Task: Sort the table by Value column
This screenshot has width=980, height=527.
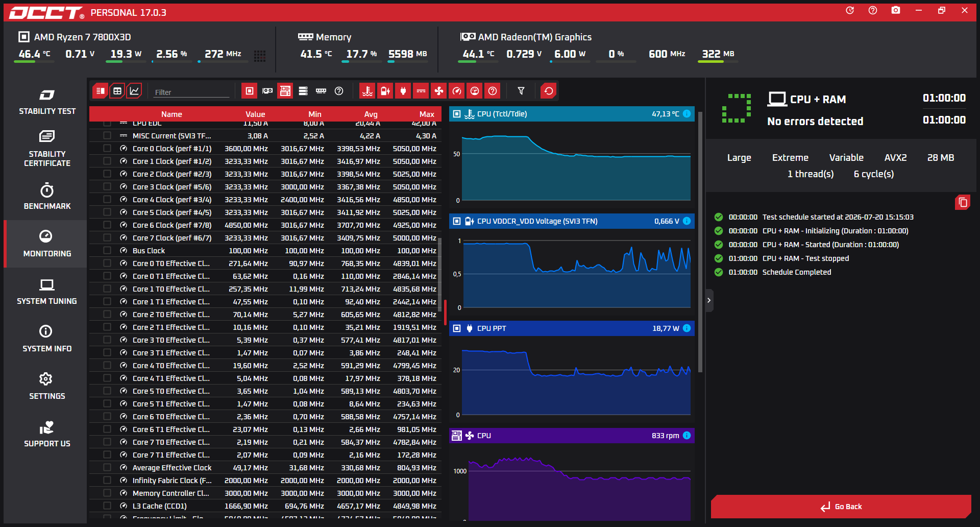Action: click(255, 114)
